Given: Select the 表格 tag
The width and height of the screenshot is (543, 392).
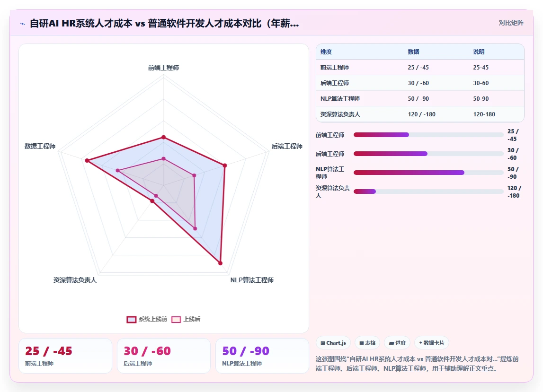Looking at the screenshot, I should pyautogui.click(x=367, y=343).
